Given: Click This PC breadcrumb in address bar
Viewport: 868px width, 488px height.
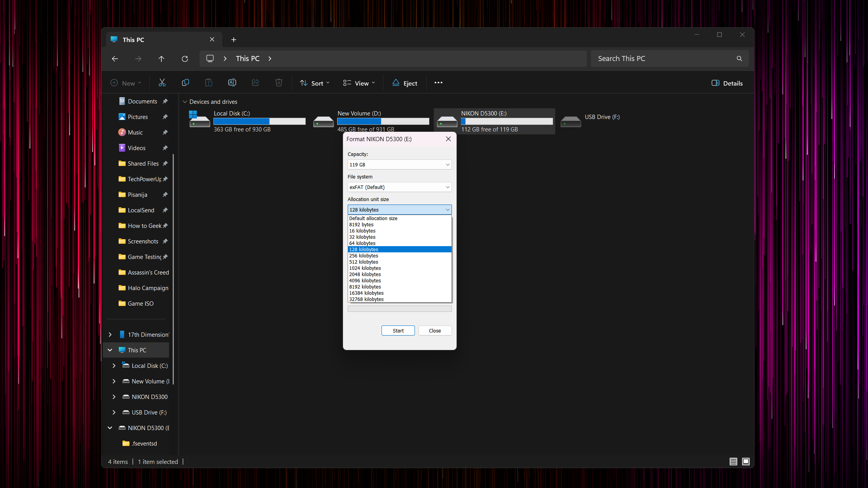Looking at the screenshot, I should [248, 59].
